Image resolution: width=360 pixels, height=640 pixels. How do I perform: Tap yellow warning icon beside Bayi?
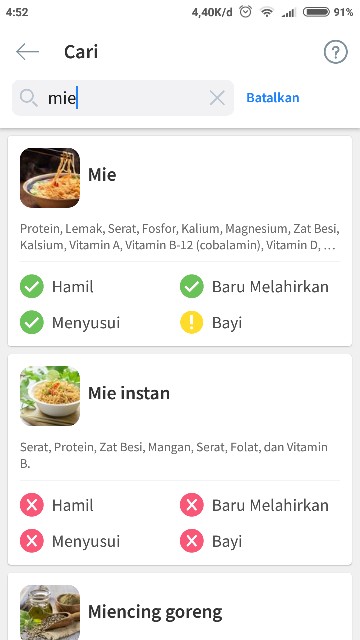[191, 322]
